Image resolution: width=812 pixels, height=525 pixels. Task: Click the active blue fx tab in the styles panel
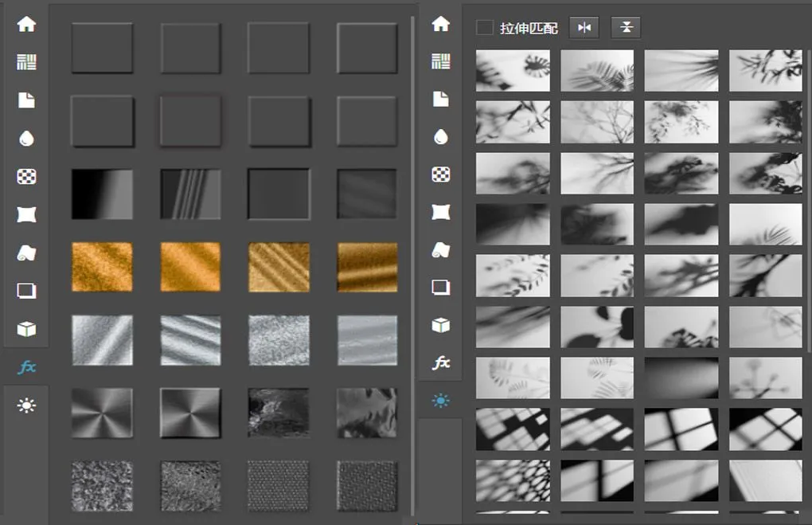[x=26, y=367]
